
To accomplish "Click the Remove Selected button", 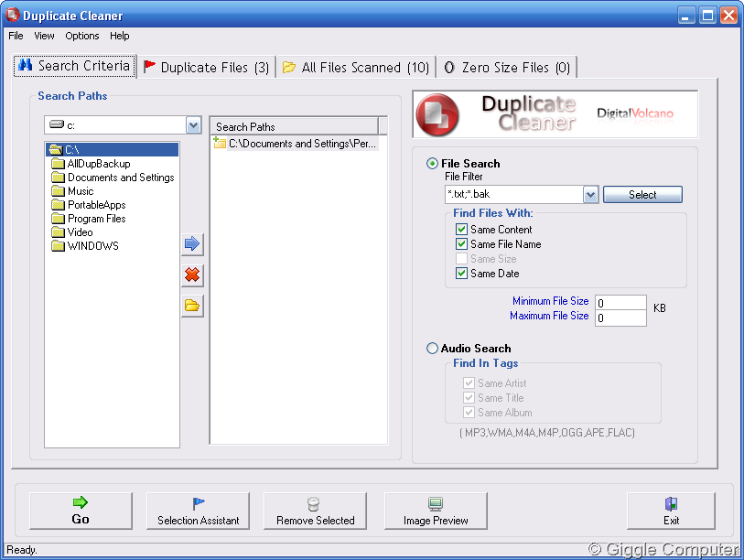I will click(315, 511).
